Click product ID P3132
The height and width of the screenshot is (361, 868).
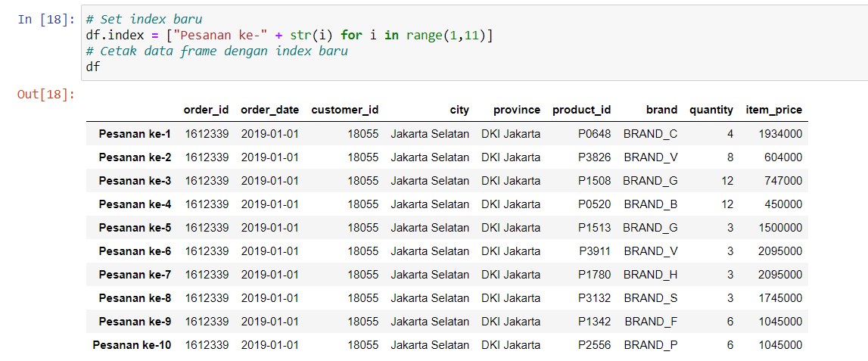pyautogui.click(x=595, y=298)
